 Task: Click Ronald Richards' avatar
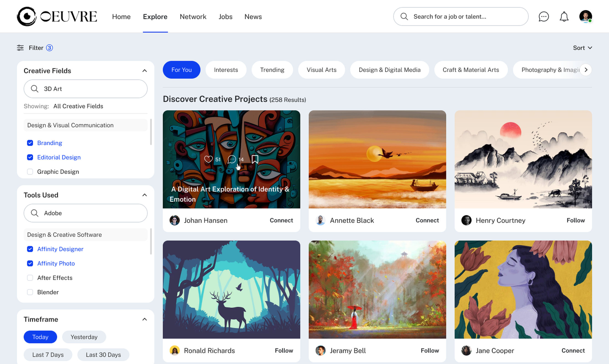(x=174, y=351)
